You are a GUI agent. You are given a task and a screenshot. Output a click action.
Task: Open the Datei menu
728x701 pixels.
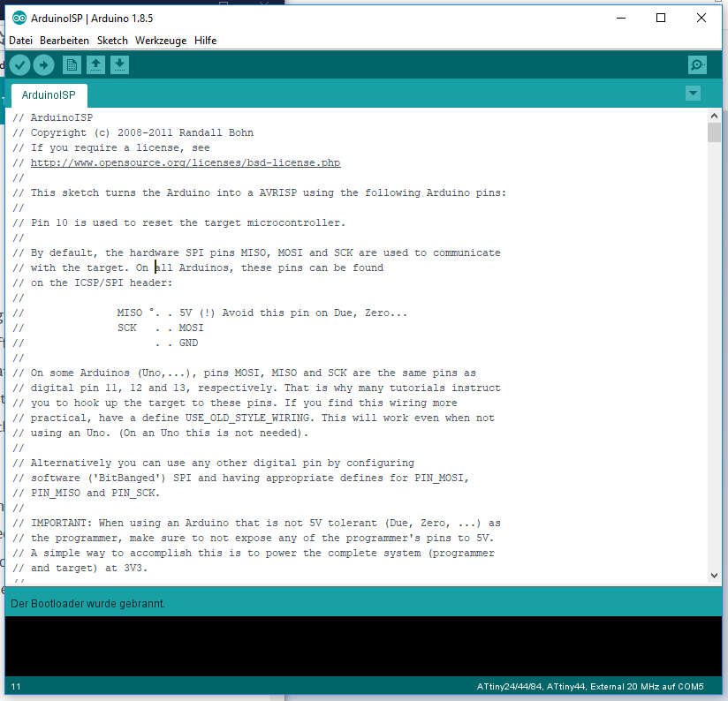click(x=21, y=41)
